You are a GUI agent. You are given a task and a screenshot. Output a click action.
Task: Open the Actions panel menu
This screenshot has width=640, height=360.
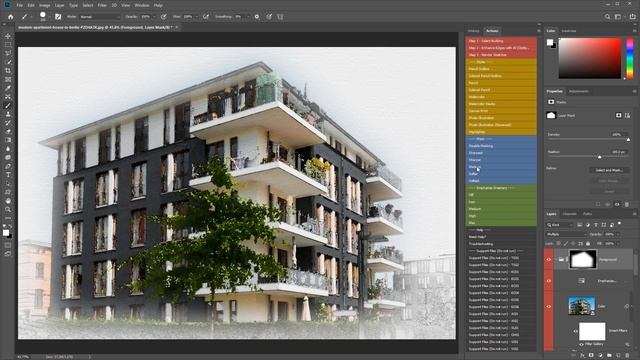pos(539,31)
